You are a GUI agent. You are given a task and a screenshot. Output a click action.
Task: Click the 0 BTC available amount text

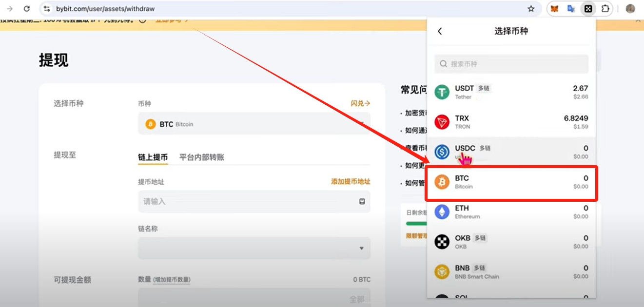[362, 280]
